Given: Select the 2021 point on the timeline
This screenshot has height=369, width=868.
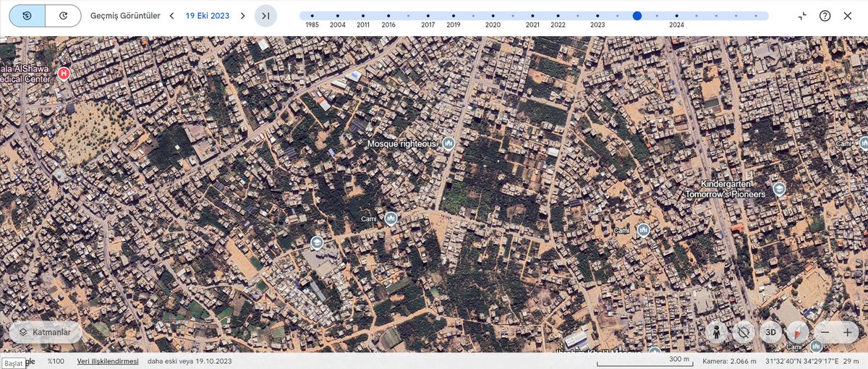Looking at the screenshot, I should pos(532,15).
